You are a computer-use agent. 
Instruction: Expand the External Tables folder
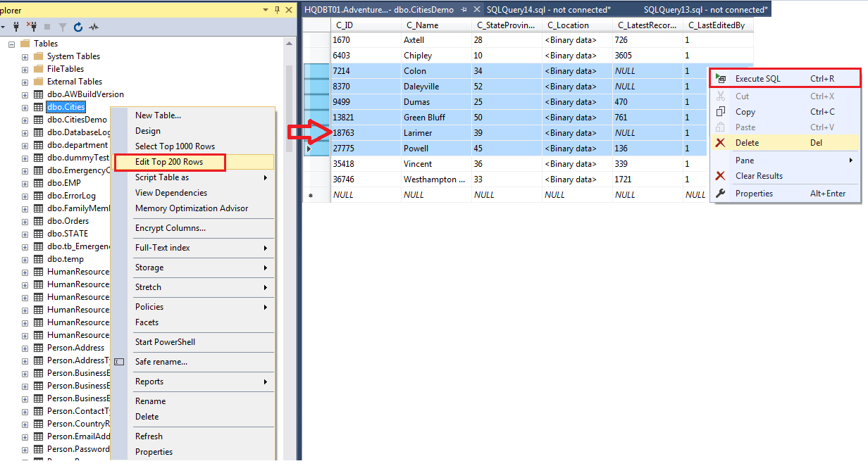click(x=25, y=82)
